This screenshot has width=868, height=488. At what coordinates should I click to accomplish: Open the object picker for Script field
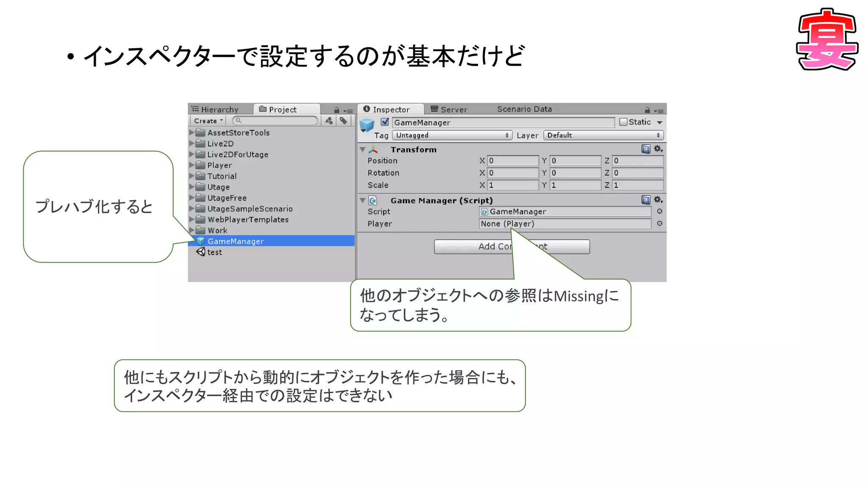point(659,211)
